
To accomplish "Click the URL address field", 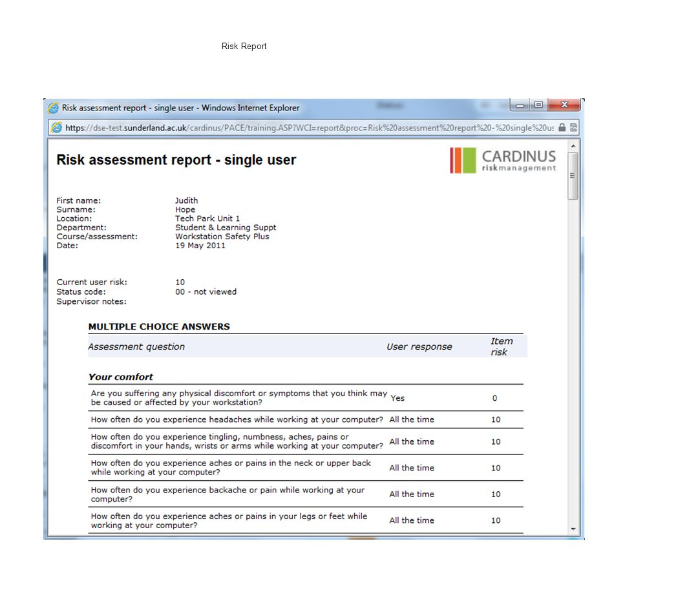I will (x=310, y=128).
